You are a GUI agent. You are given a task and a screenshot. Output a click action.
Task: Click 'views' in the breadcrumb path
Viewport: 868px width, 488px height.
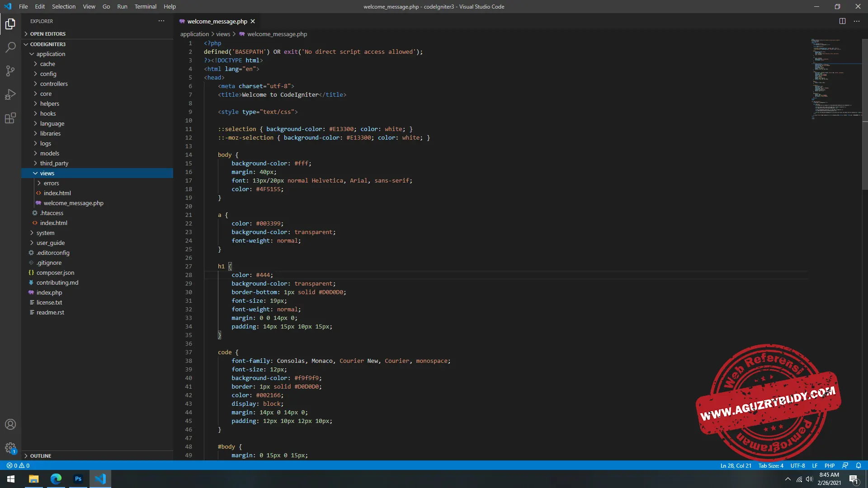point(223,34)
